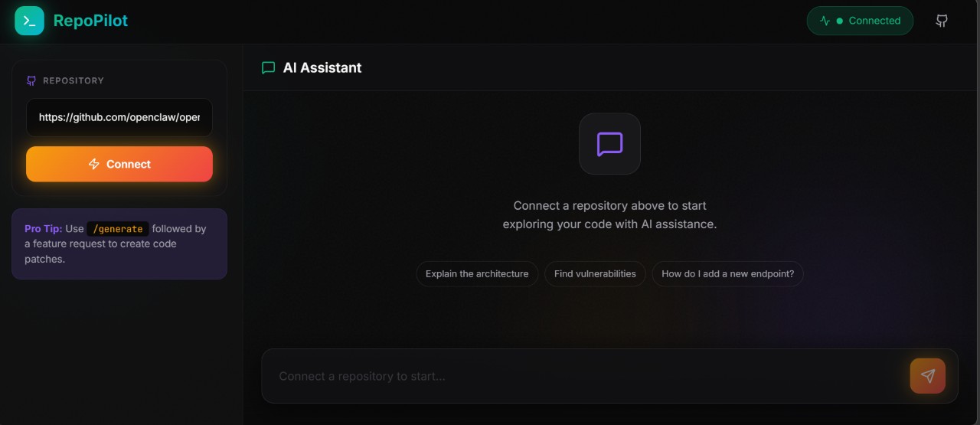Image resolution: width=980 pixels, height=425 pixels.
Task: Choose "How do I add a new endpoint?" suggestion
Action: click(x=727, y=273)
